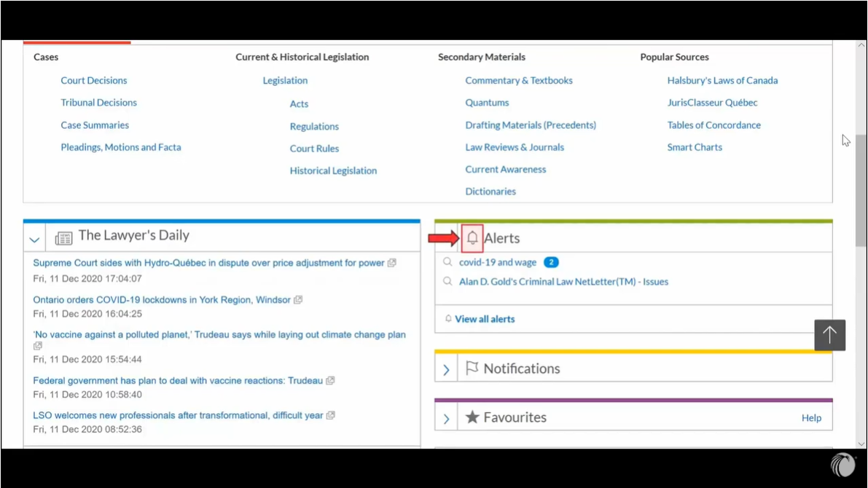Open Historical Legislation link

(333, 170)
